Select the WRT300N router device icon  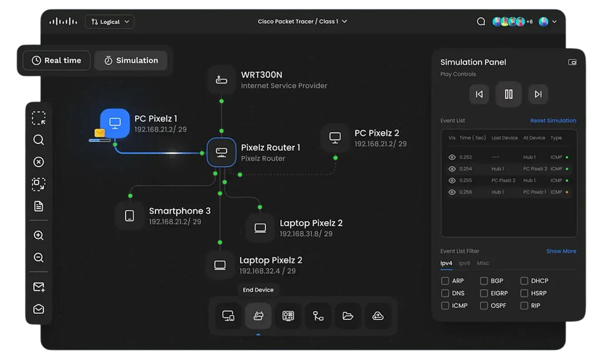click(x=221, y=80)
